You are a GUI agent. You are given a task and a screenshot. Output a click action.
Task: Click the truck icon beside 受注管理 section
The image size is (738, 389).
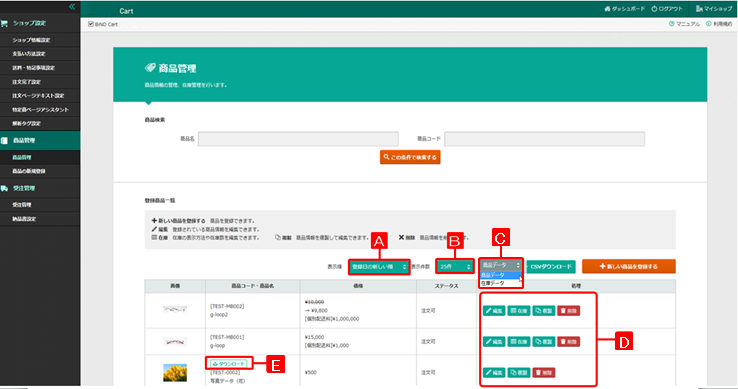coord(4,188)
